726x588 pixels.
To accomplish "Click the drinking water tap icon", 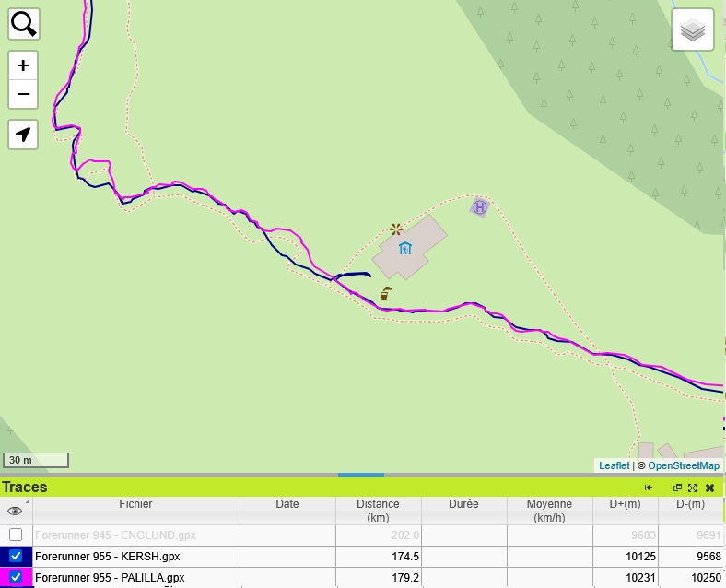I will [x=385, y=294].
